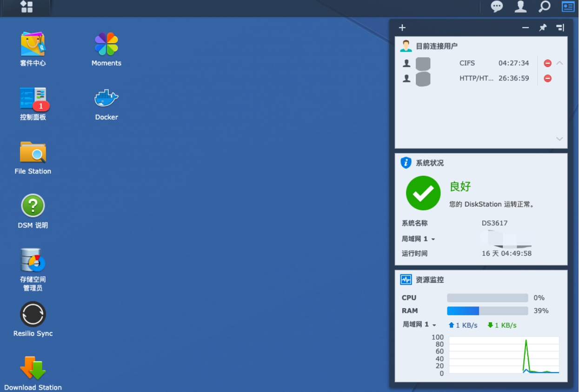This screenshot has height=392, width=579.
Task: Click connection time 26:36:59
Action: coord(514,78)
